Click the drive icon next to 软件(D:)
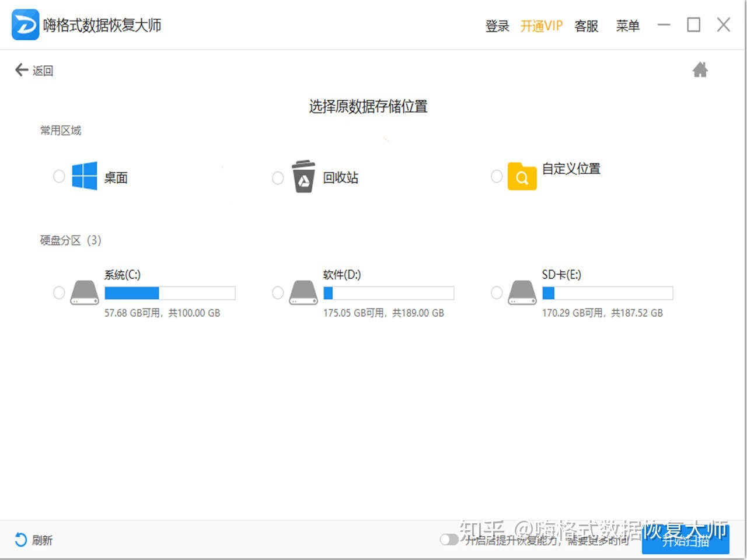The image size is (747, 560). (302, 292)
